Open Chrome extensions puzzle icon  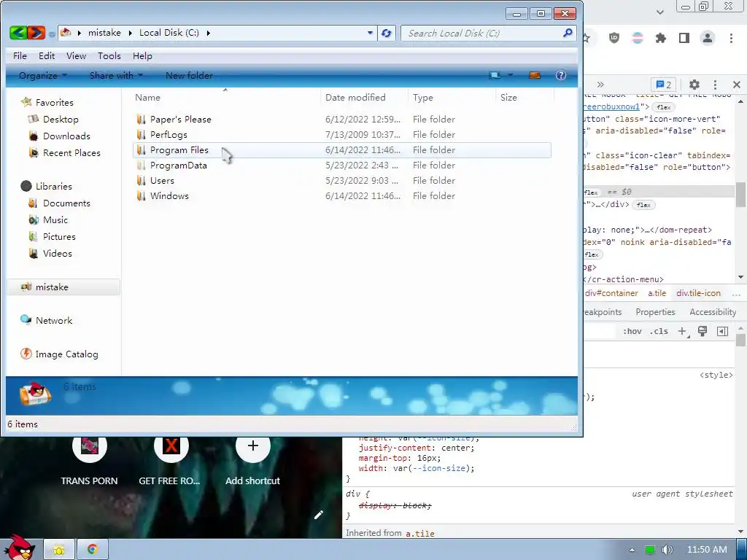coord(660,38)
